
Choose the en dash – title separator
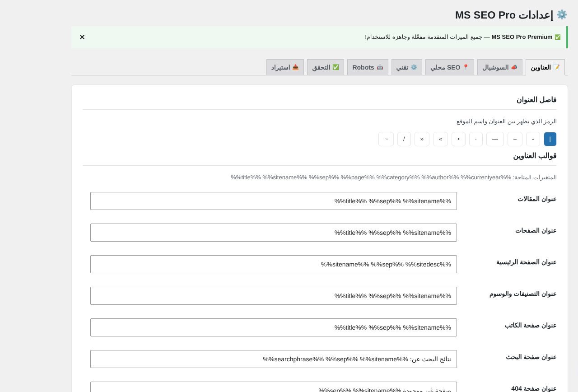[515, 139]
